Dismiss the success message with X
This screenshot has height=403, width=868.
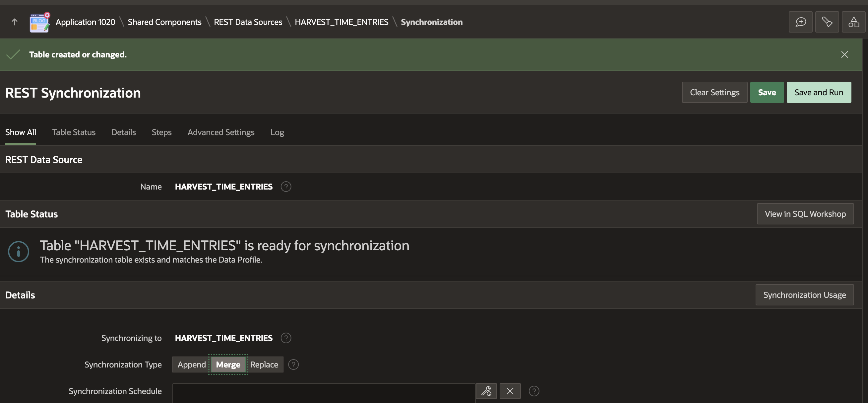[x=844, y=54]
